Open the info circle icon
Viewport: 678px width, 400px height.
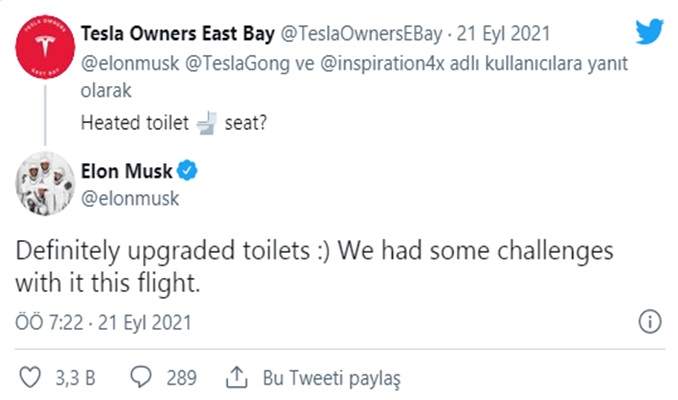(648, 323)
